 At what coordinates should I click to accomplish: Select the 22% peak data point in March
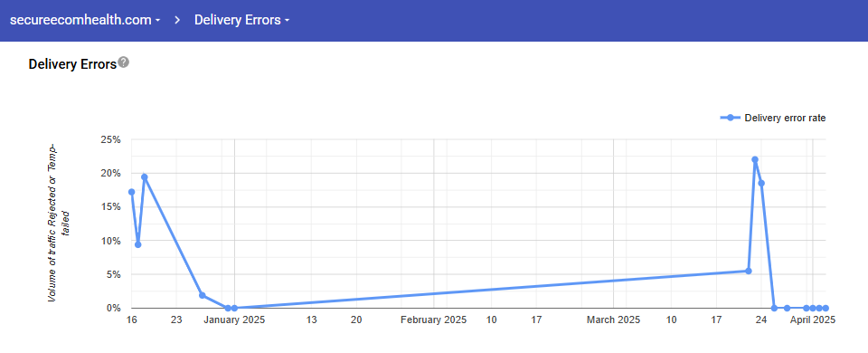(754, 159)
